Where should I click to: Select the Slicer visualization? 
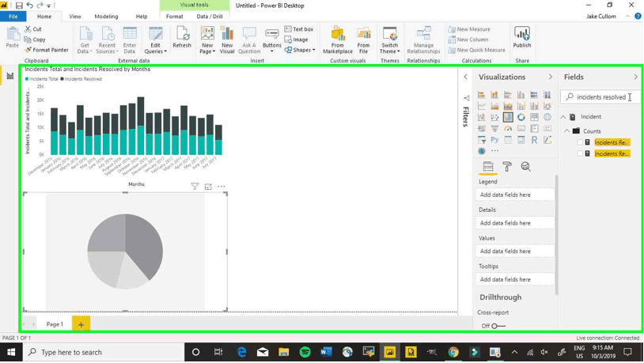click(x=481, y=140)
